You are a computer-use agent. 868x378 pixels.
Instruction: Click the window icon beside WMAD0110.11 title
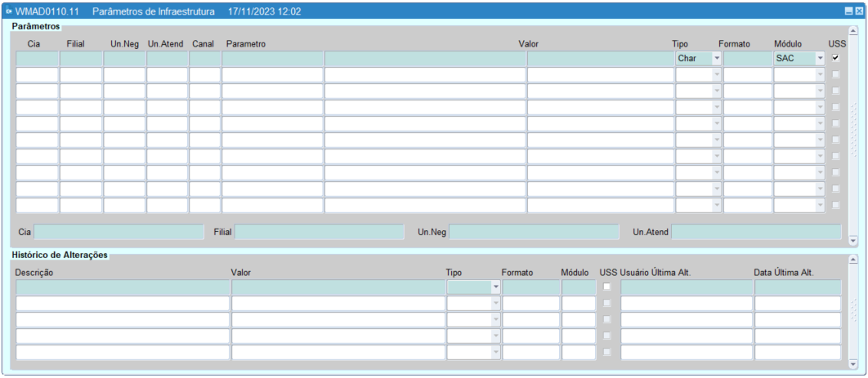tap(9, 11)
